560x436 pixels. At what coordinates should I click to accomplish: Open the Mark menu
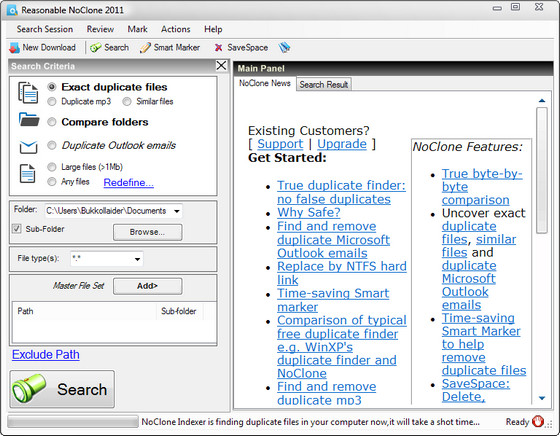pyautogui.click(x=138, y=29)
